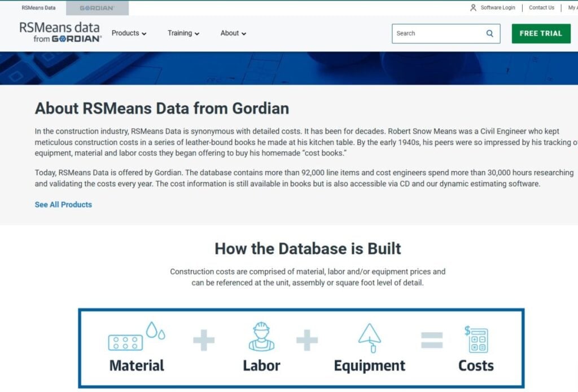Click the Software Login user icon
Viewport: 578px width, 392px height.
click(474, 8)
